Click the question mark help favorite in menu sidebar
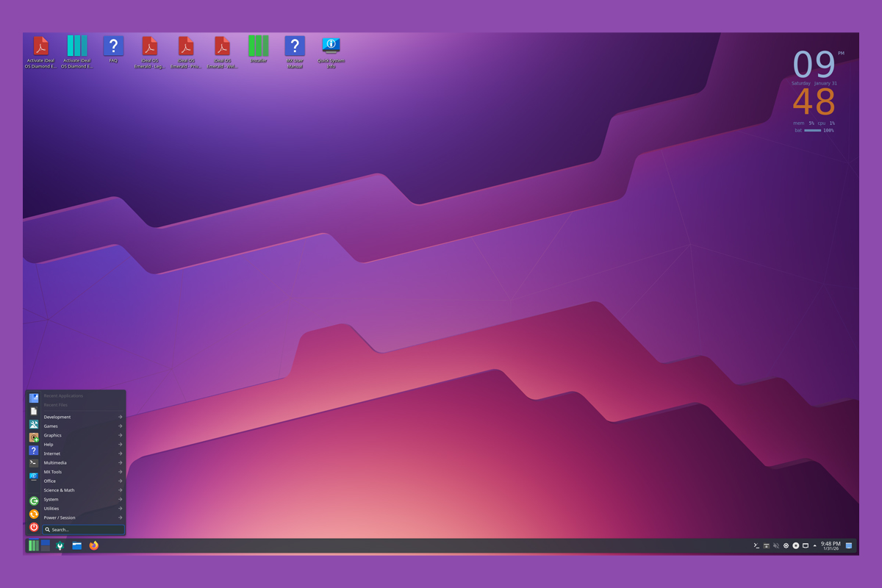This screenshot has width=882, height=588. point(34,450)
